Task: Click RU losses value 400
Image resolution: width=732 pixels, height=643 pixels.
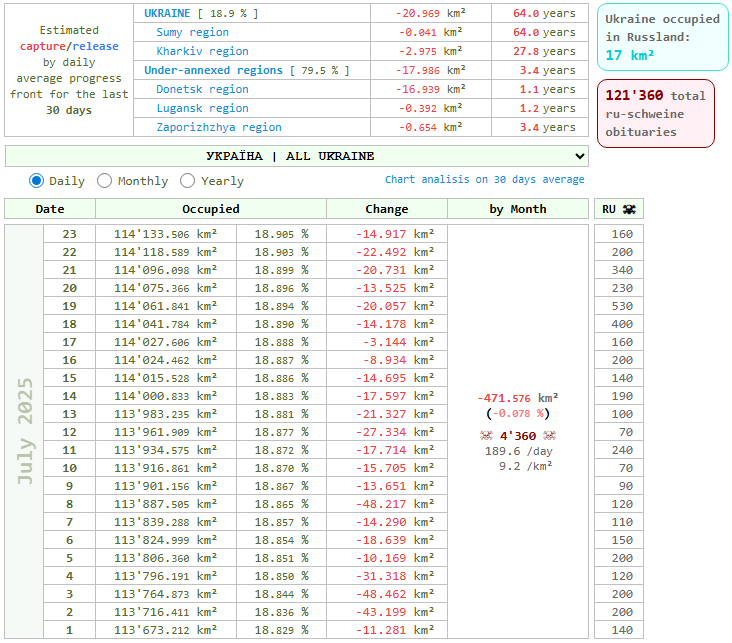Action: point(622,324)
